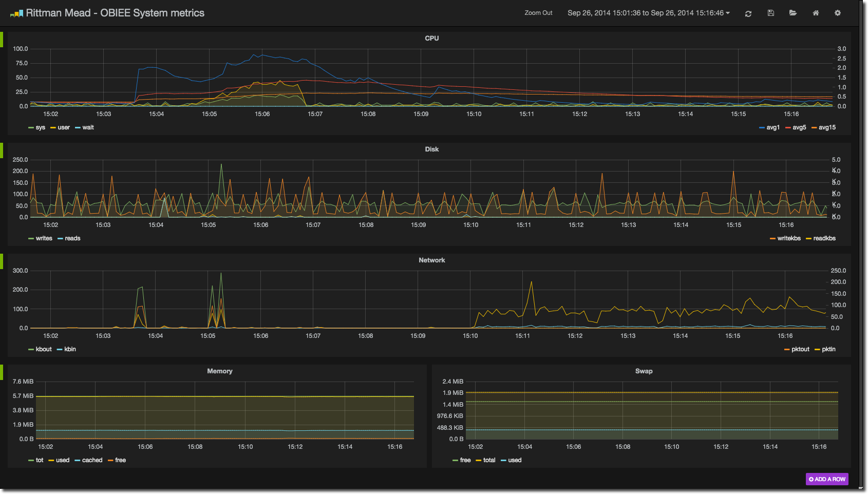Toggle the reads series in Disk legend
This screenshot has height=494, width=868.
(x=72, y=238)
